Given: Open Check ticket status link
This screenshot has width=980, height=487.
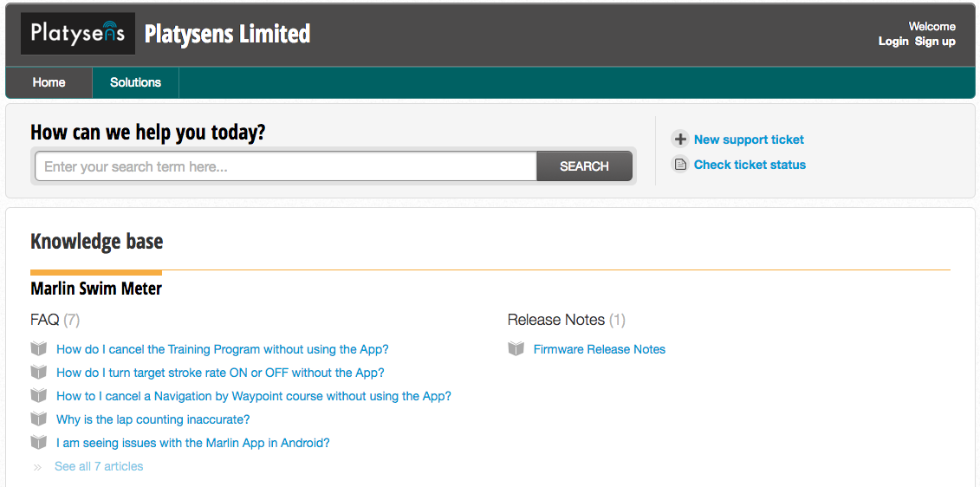Looking at the screenshot, I should pos(750,165).
